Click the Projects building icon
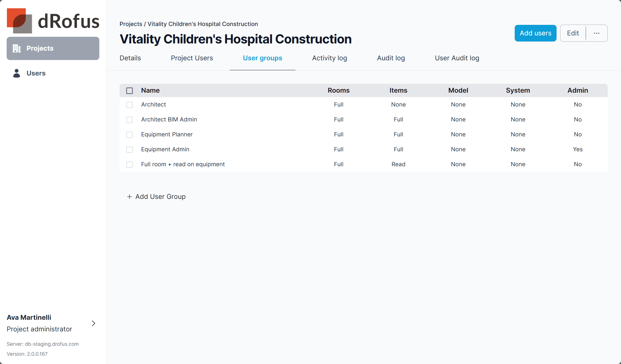 tap(17, 48)
